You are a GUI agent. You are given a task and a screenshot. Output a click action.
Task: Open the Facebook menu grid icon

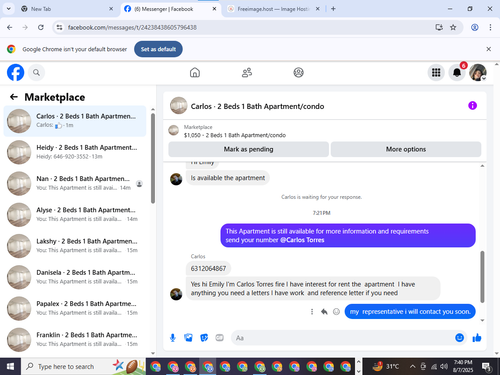[436, 72]
